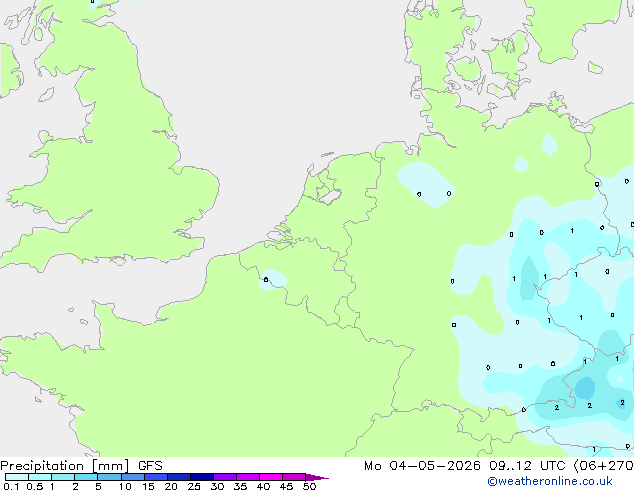Image resolution: width=634 pixels, height=490 pixels.
Task: Click the '15' legend scale label
Action: [x=148, y=486]
